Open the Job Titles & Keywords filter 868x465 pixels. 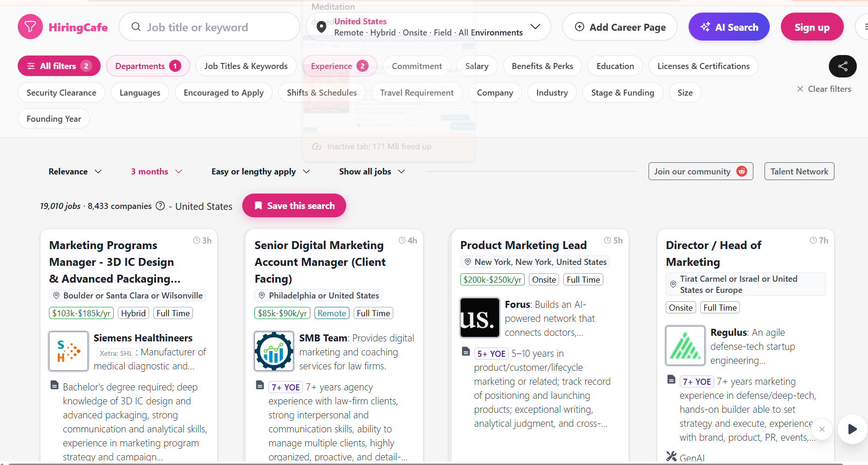coord(246,66)
